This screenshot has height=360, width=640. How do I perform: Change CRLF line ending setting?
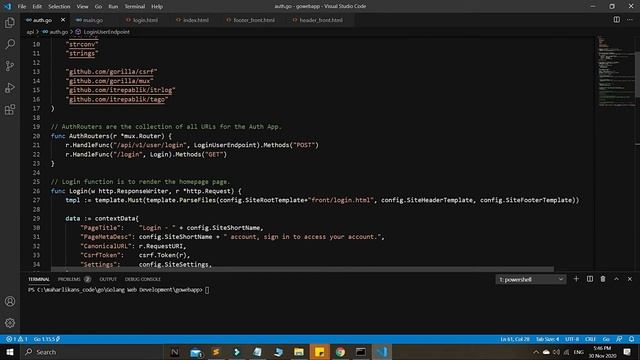(x=590, y=339)
